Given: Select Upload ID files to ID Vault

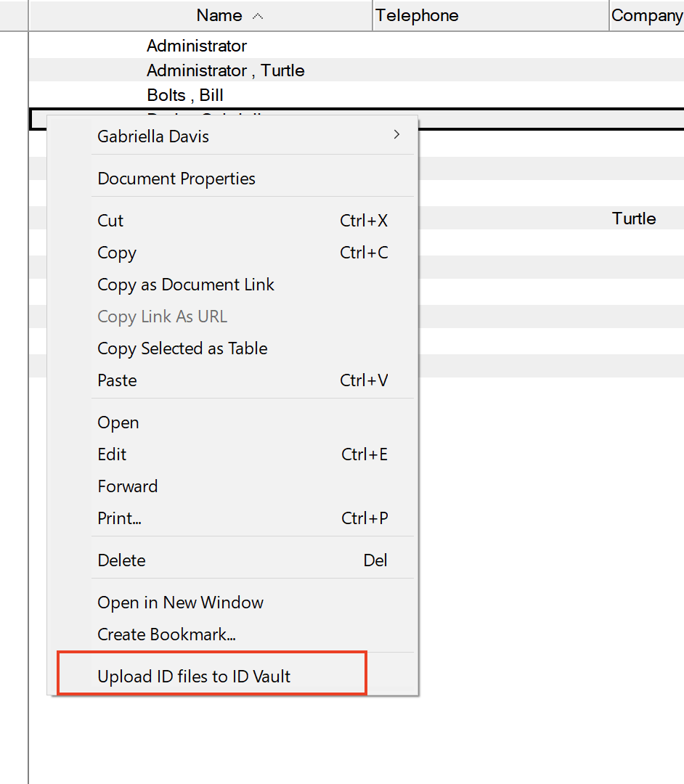Looking at the screenshot, I should click(x=194, y=677).
